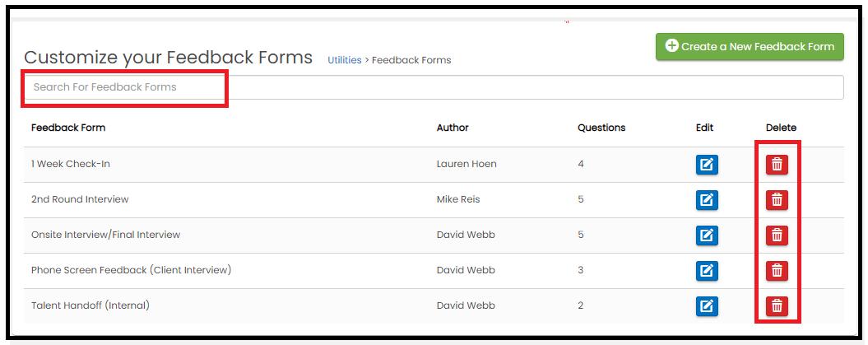Delete the 2nd Round Interview form
Screen dimensions: 868x345
pos(777,200)
